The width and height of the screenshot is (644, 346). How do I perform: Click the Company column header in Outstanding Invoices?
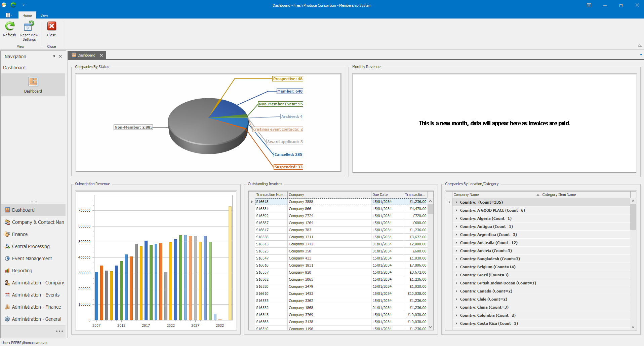[x=329, y=195]
